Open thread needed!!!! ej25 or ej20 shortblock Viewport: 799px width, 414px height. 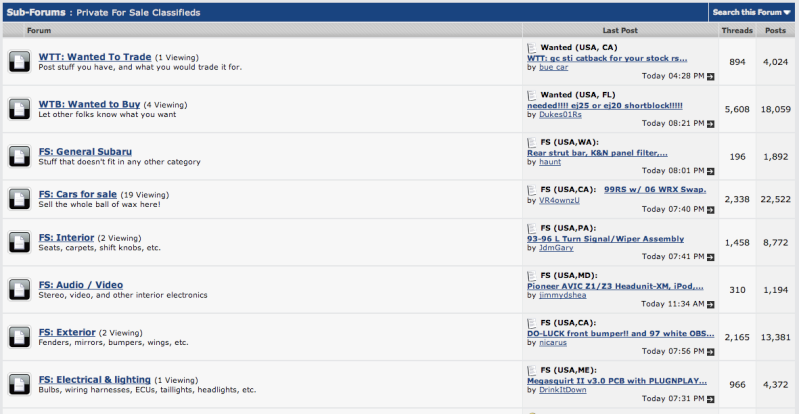click(605, 106)
